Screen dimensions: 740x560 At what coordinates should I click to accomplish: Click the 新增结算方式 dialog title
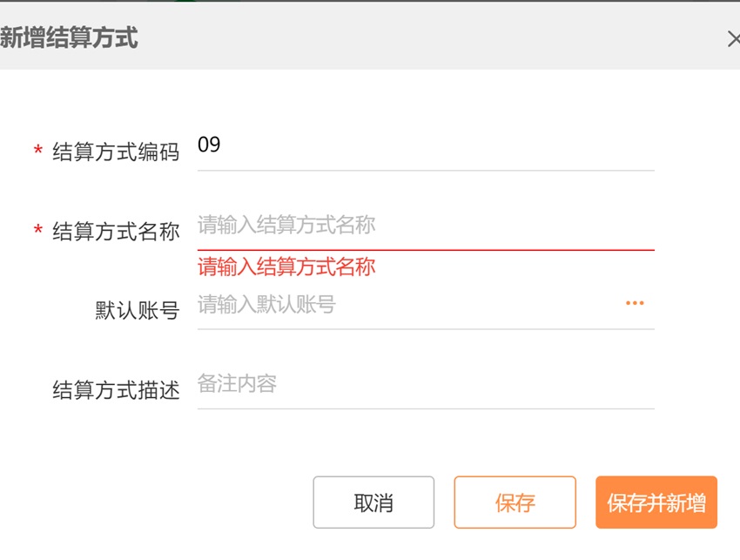(69, 38)
